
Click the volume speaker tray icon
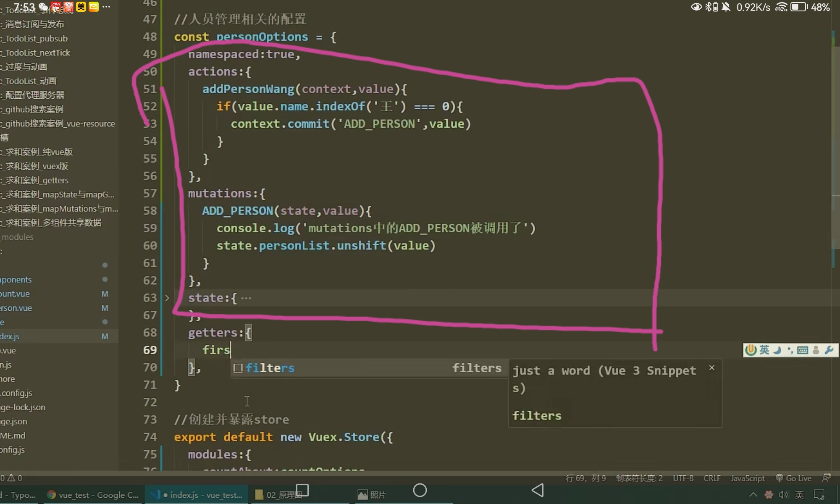pyautogui.click(x=783, y=495)
